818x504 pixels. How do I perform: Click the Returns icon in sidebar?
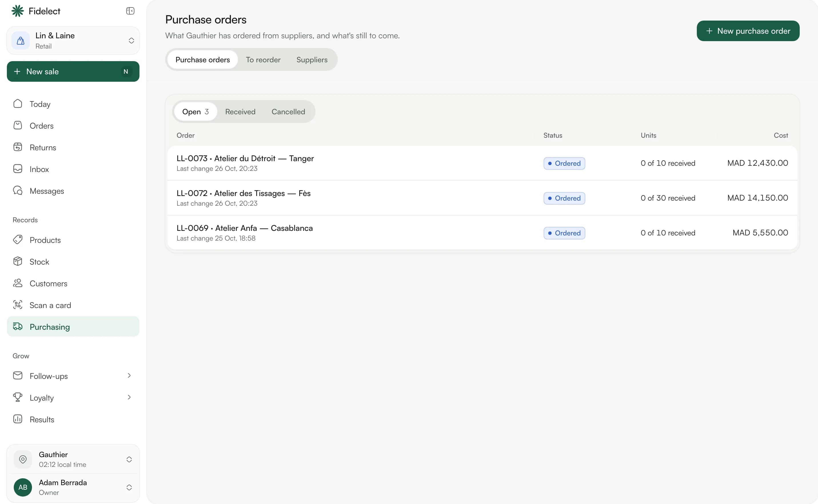tap(18, 147)
